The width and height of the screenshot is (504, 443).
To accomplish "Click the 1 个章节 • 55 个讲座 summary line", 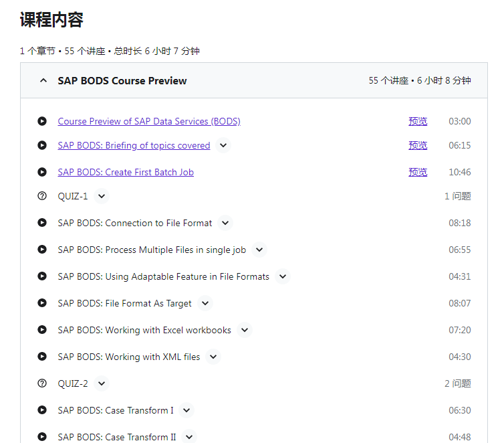I will click(x=110, y=51).
